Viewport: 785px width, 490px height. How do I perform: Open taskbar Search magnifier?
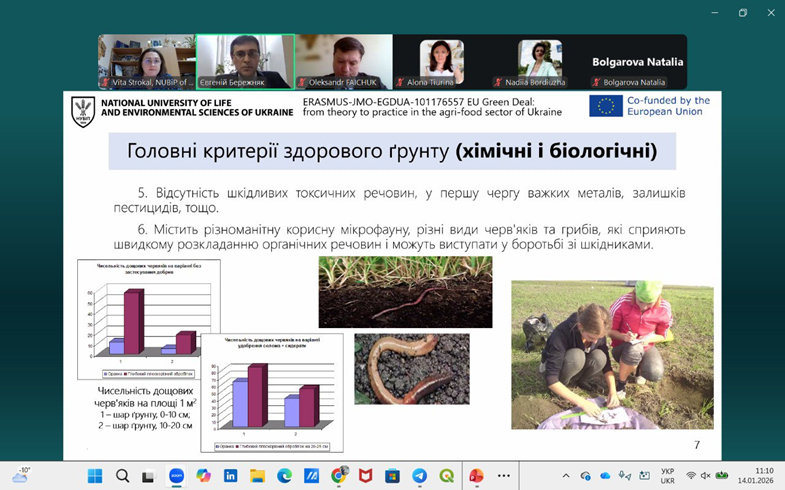122,475
